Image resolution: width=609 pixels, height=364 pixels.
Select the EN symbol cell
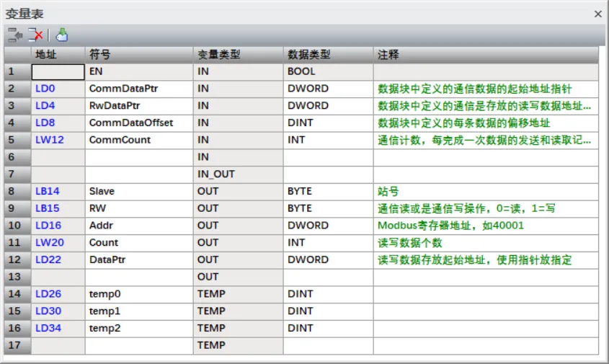pos(139,72)
